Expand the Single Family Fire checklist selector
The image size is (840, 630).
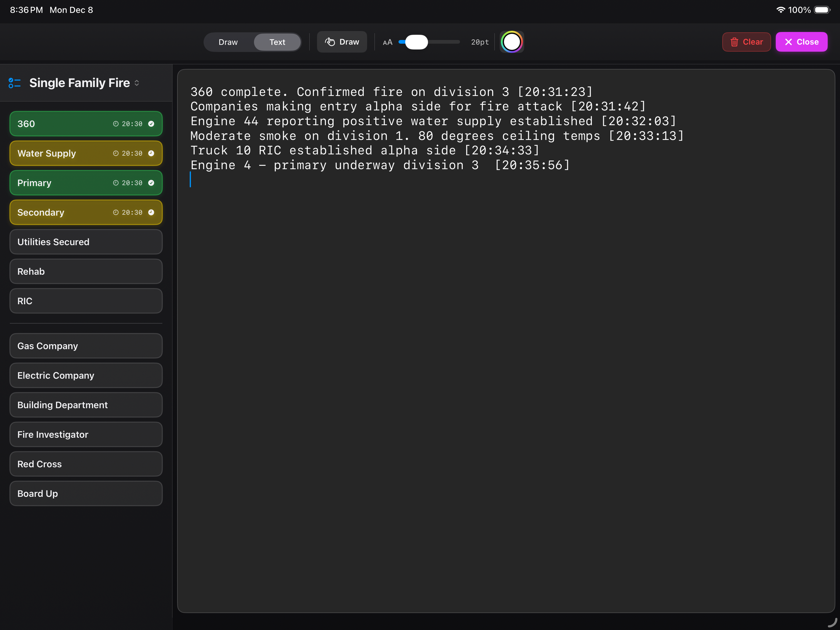click(x=137, y=83)
